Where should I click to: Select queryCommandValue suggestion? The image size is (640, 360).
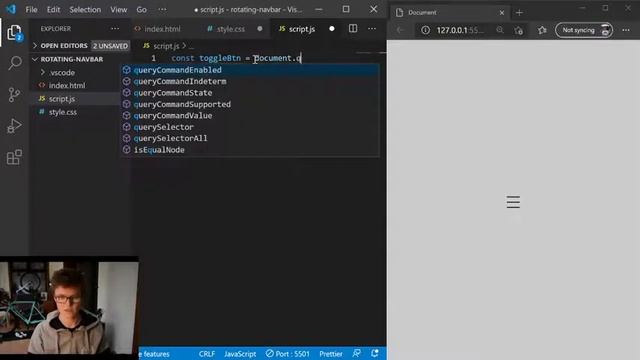(250, 116)
